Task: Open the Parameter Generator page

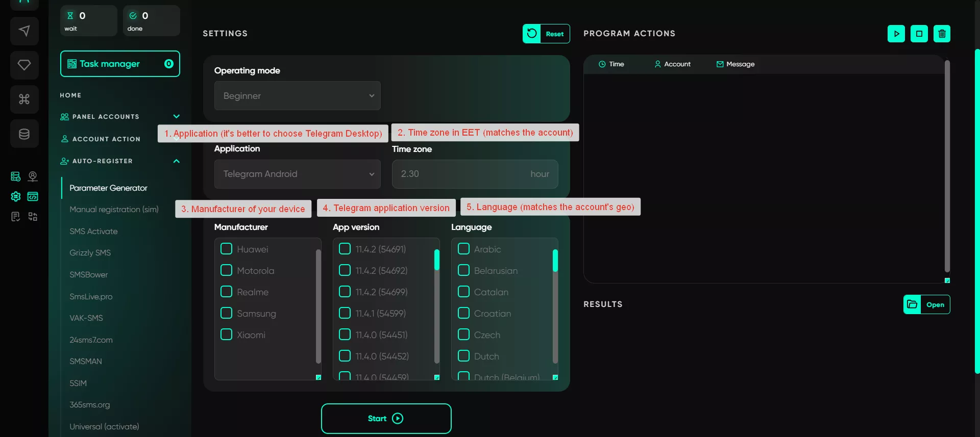Action: pos(108,188)
